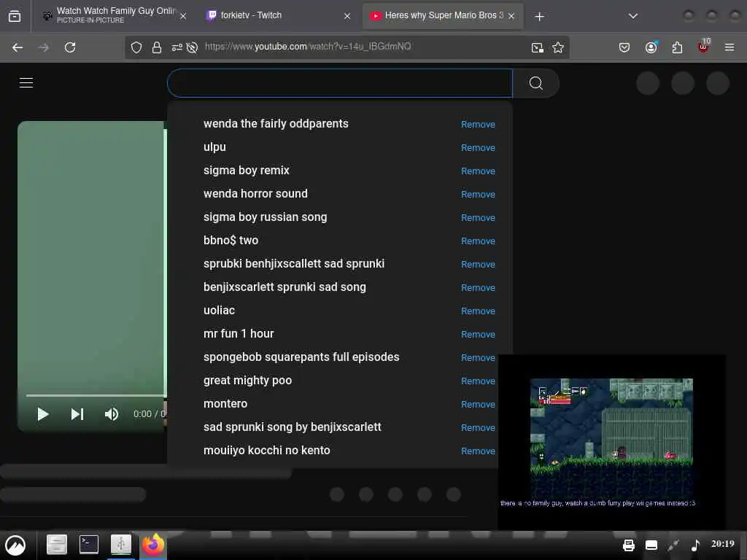Reload the current YouTube page
Screen dimensions: 747x560
[70, 47]
